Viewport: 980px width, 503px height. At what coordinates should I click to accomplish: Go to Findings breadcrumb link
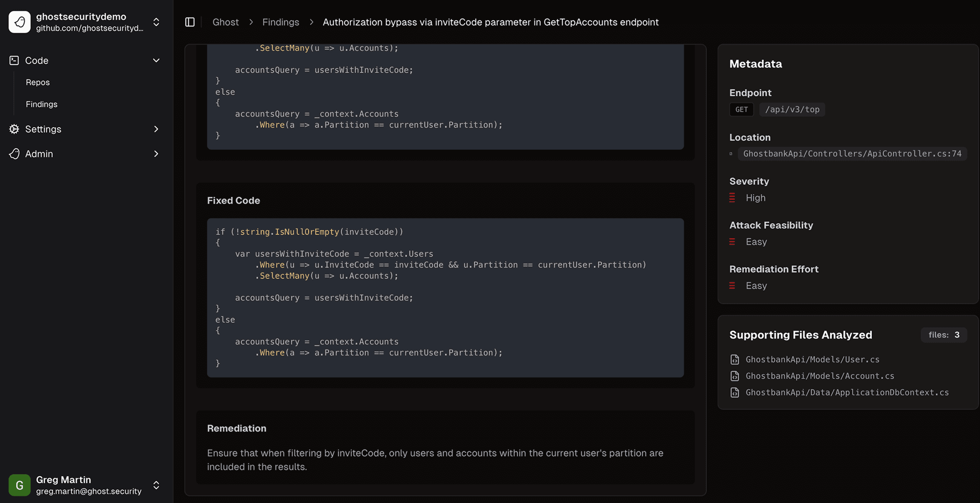click(x=280, y=22)
